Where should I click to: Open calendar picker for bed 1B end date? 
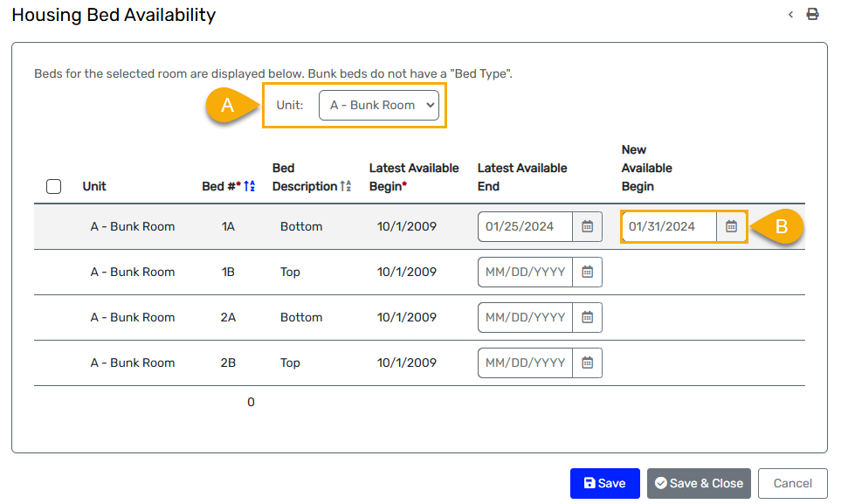[588, 273]
